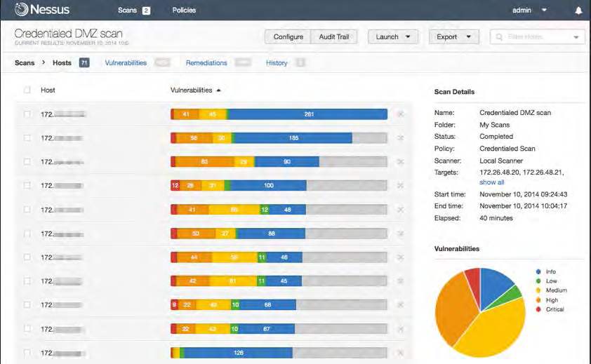This screenshot has width=591, height=364.
Task: Switch to the Vulnerabilities tab
Action: [126, 63]
